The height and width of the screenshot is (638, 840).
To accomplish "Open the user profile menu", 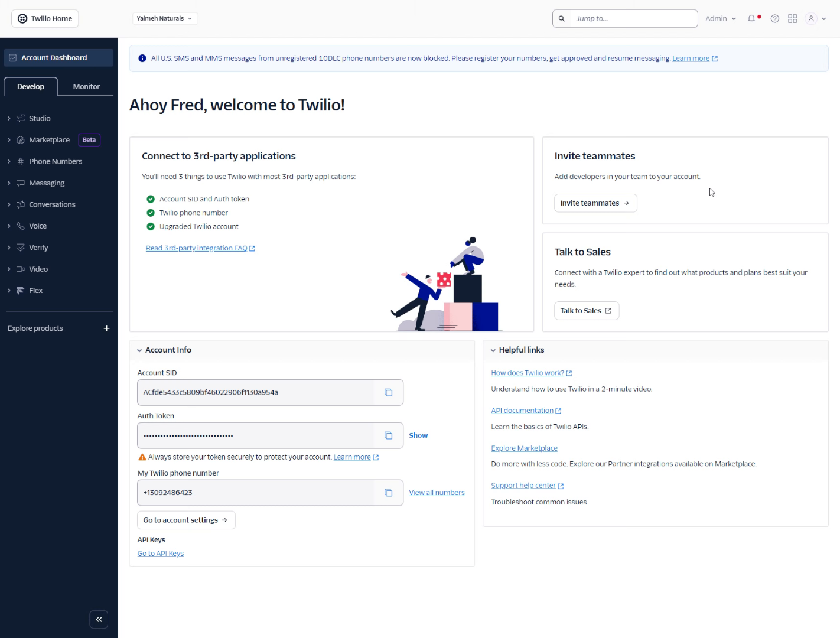I will point(816,18).
